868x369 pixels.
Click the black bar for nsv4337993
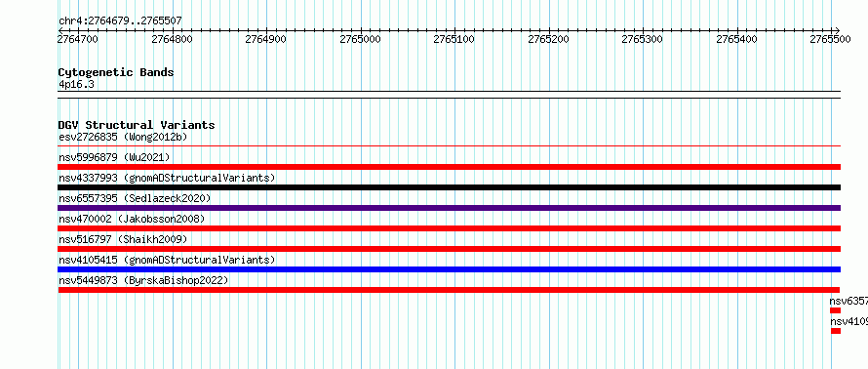tap(449, 187)
